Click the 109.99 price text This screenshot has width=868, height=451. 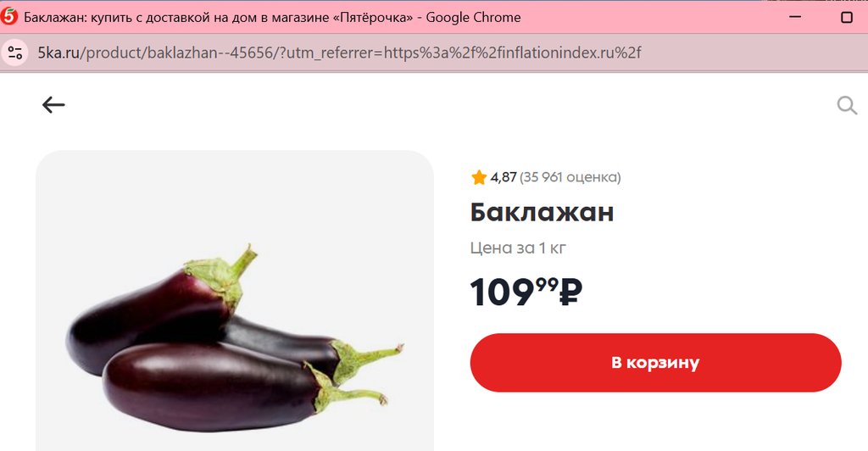click(526, 292)
